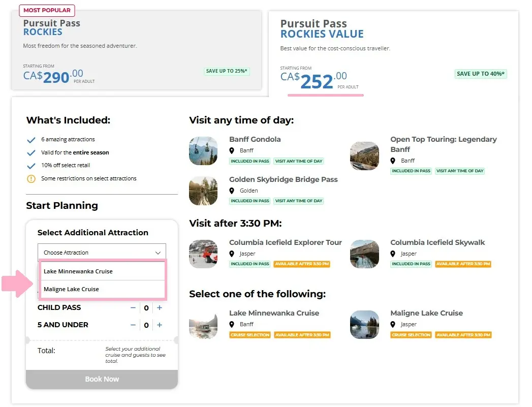Click Banff Gondola INCLUDED IN PASS tag
Screen dimensions: 532x407
pos(249,161)
